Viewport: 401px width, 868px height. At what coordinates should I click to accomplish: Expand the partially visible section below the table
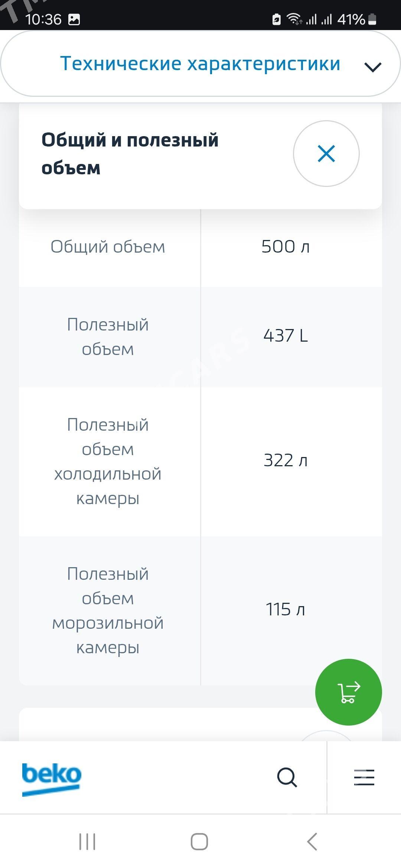326,736
